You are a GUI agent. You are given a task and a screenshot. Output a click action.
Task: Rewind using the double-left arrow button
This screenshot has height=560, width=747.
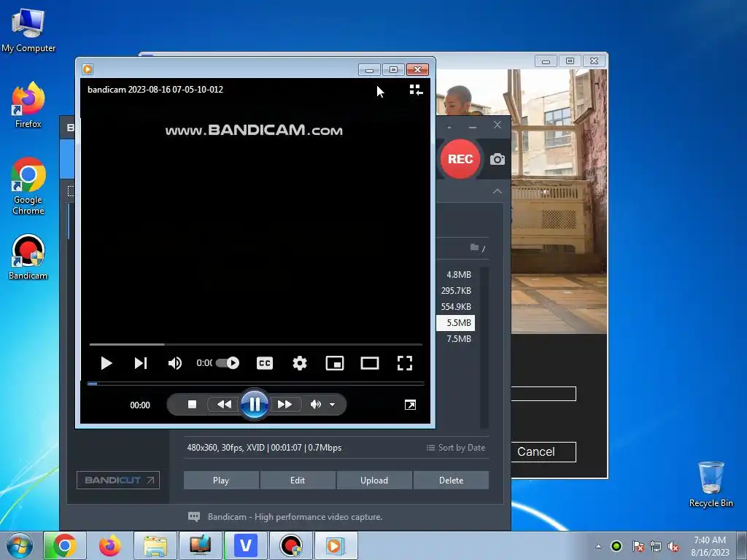[x=224, y=404]
